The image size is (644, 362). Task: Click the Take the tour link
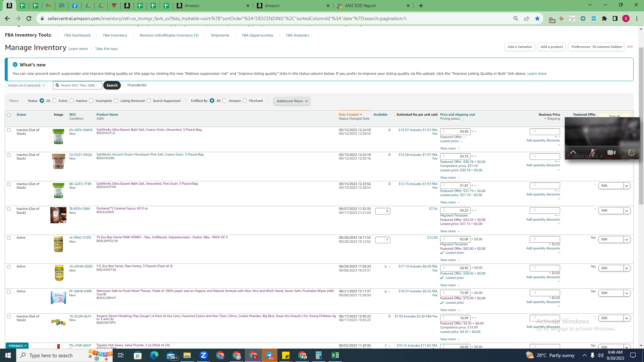coord(106,49)
